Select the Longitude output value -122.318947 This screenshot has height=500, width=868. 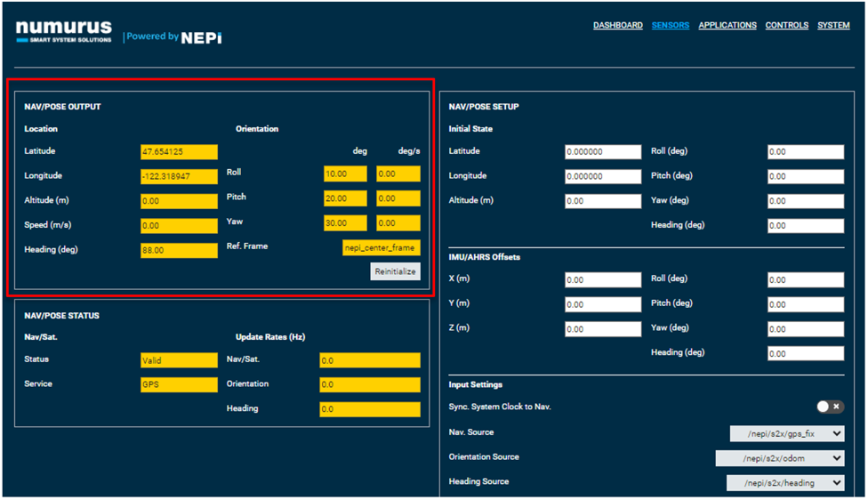179,177
